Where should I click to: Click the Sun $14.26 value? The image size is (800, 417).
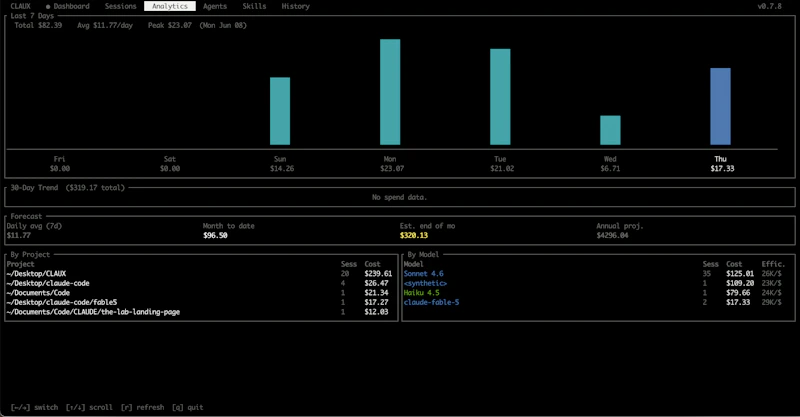point(282,168)
